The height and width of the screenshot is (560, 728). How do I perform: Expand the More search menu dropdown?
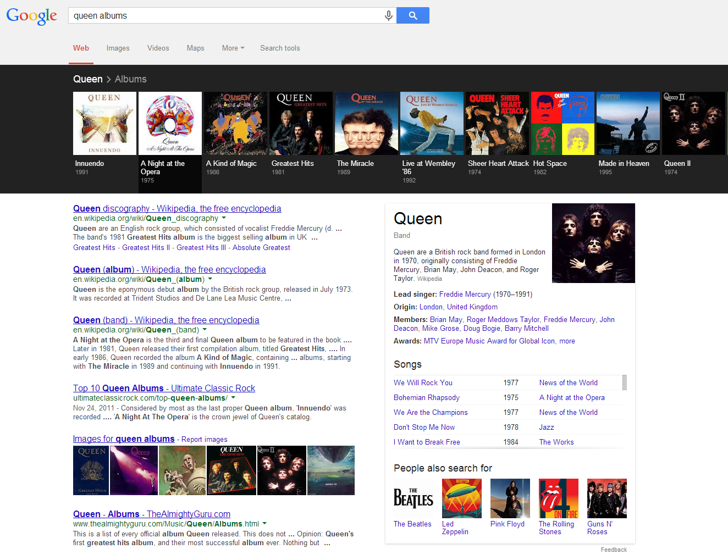coord(233,48)
